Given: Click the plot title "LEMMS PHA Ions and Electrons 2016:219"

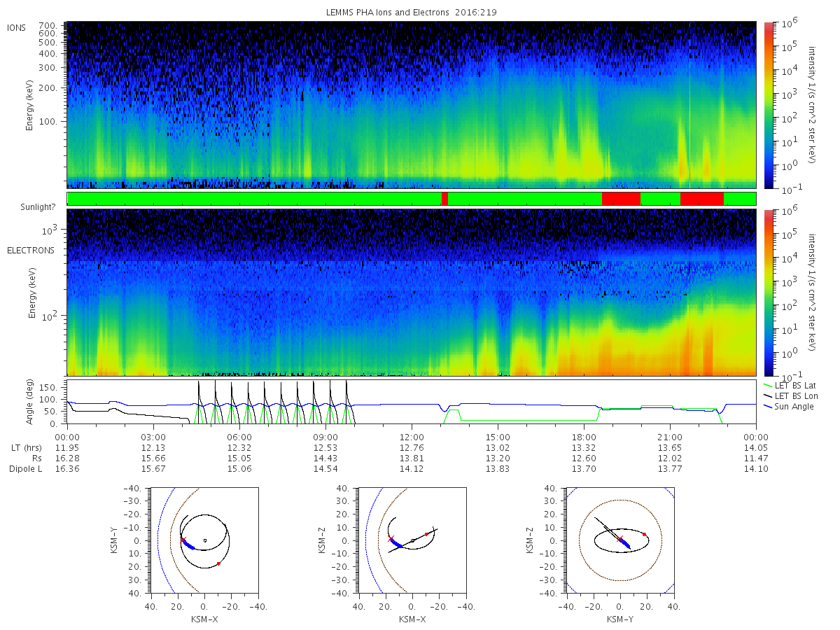Looking at the screenshot, I should click(x=412, y=12).
